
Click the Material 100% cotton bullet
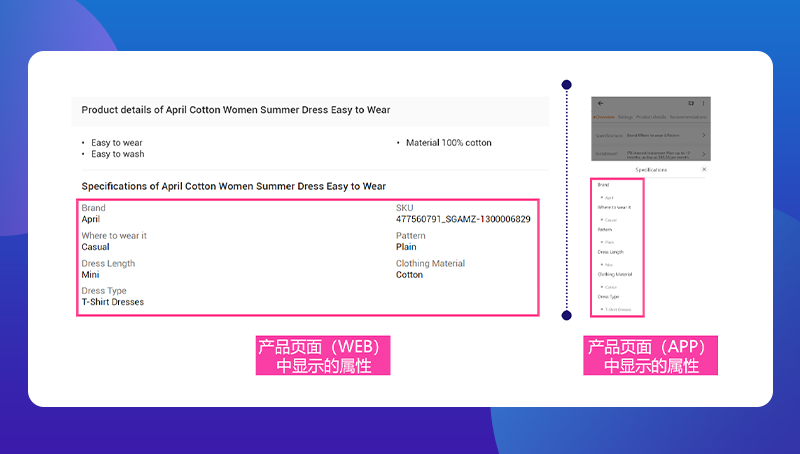coord(448,143)
